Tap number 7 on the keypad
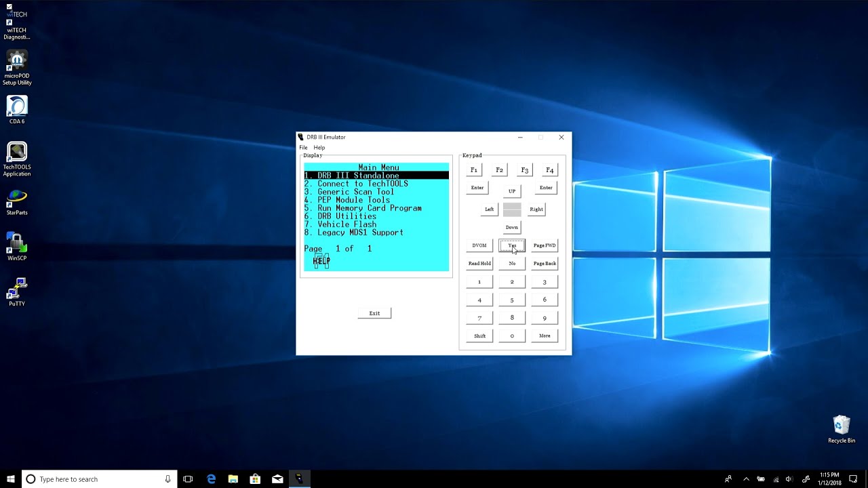 (479, 318)
